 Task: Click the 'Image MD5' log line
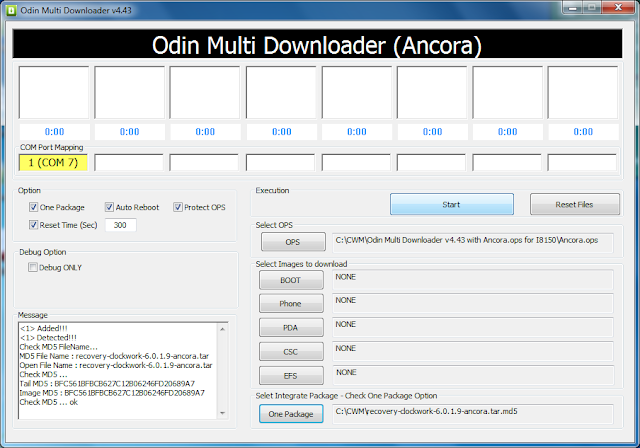coord(112,393)
